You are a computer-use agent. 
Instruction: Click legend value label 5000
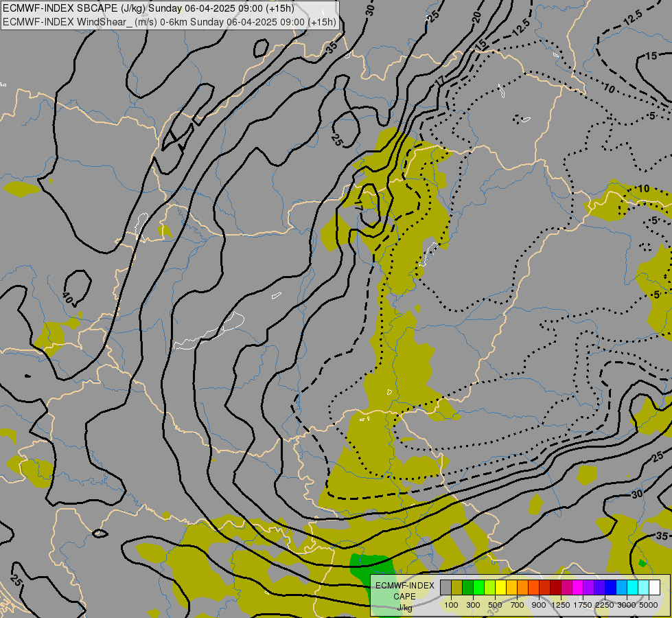pos(649,605)
